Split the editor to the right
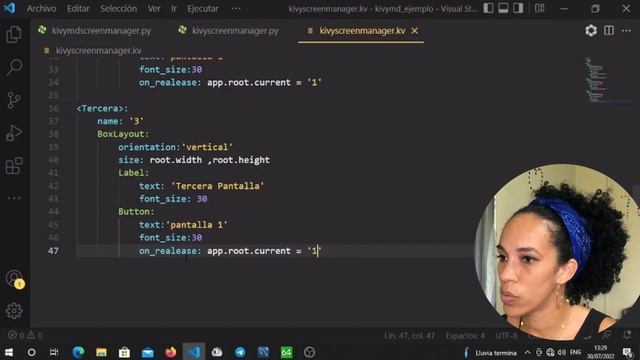 tap(609, 31)
